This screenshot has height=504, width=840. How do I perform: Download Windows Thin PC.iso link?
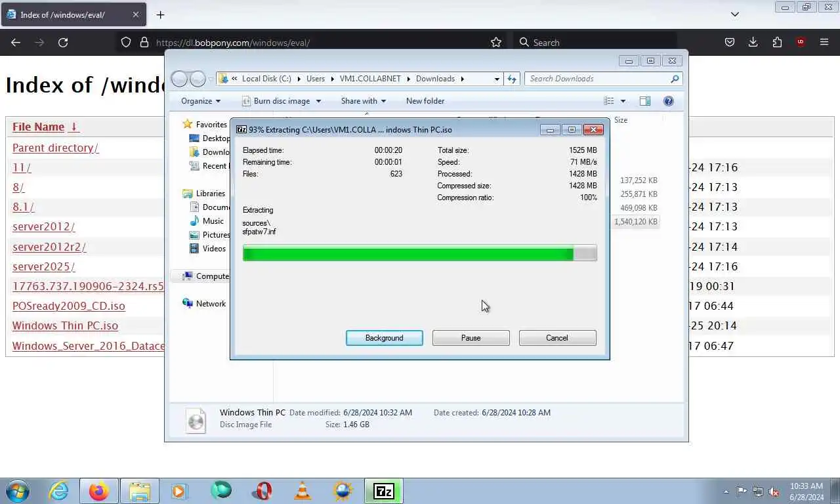(65, 325)
